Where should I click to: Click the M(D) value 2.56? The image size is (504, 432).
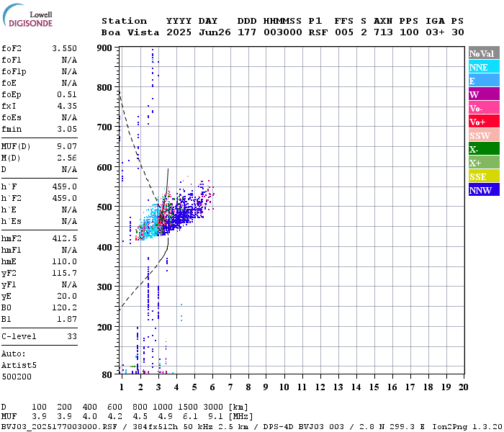[67, 158]
